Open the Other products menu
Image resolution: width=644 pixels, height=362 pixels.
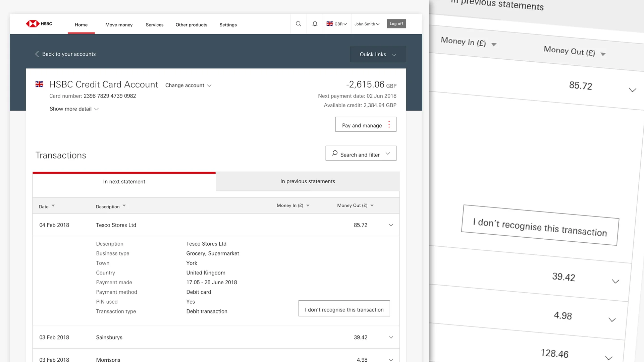pyautogui.click(x=191, y=25)
